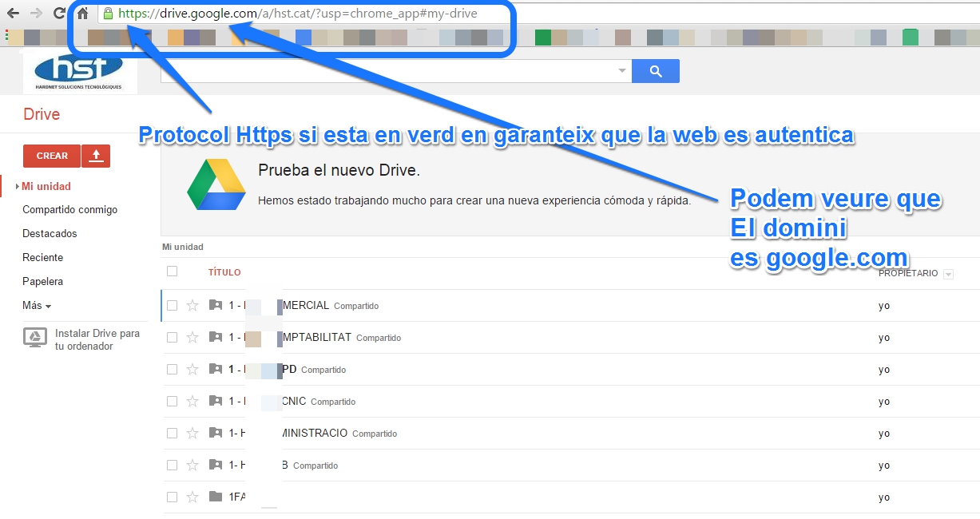Star the folder ending in MPTABILITAT

pyautogui.click(x=192, y=337)
